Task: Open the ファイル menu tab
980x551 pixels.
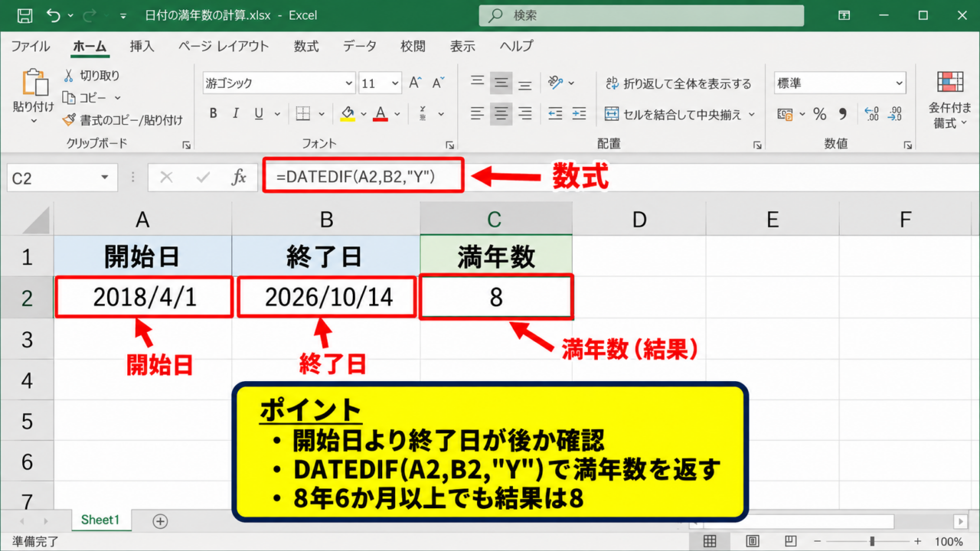Action: coord(31,46)
